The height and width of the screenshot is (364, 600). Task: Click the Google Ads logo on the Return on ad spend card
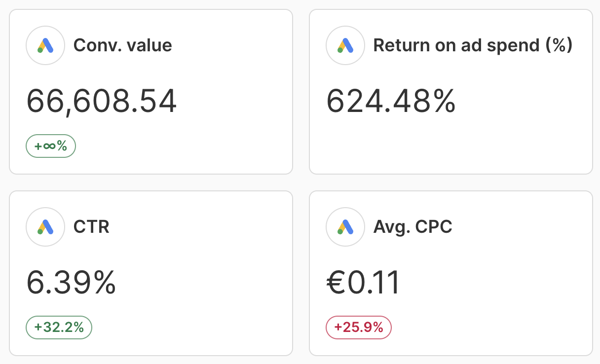345,45
